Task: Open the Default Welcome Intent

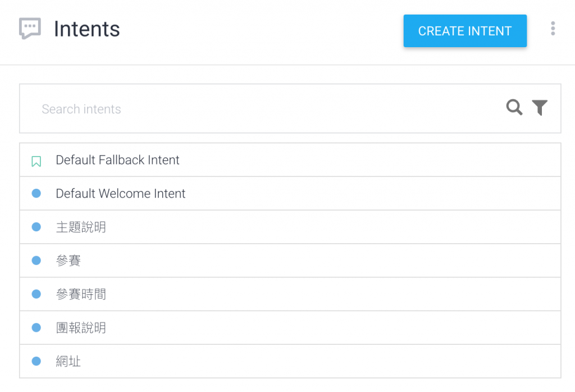Action: point(121,194)
